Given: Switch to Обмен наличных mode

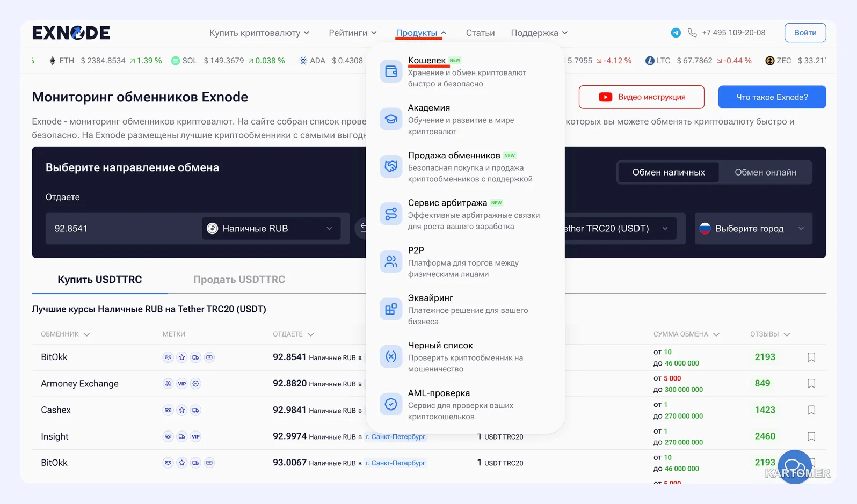Looking at the screenshot, I should tap(669, 172).
